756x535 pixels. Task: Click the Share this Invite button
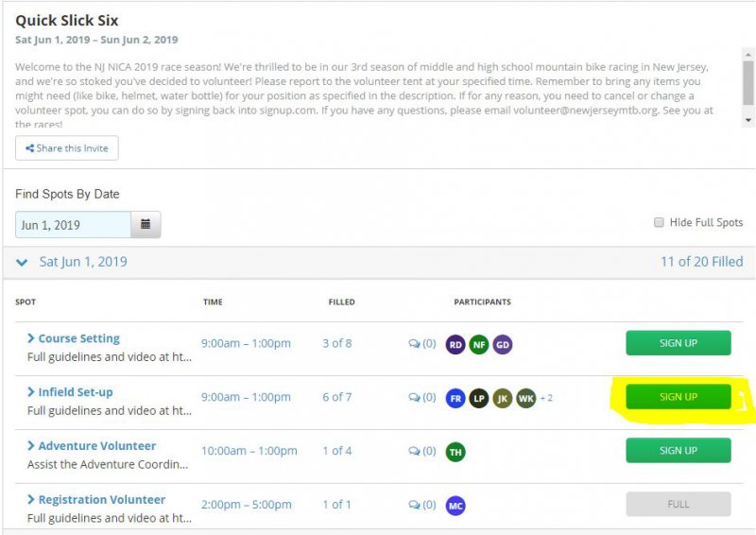point(67,148)
